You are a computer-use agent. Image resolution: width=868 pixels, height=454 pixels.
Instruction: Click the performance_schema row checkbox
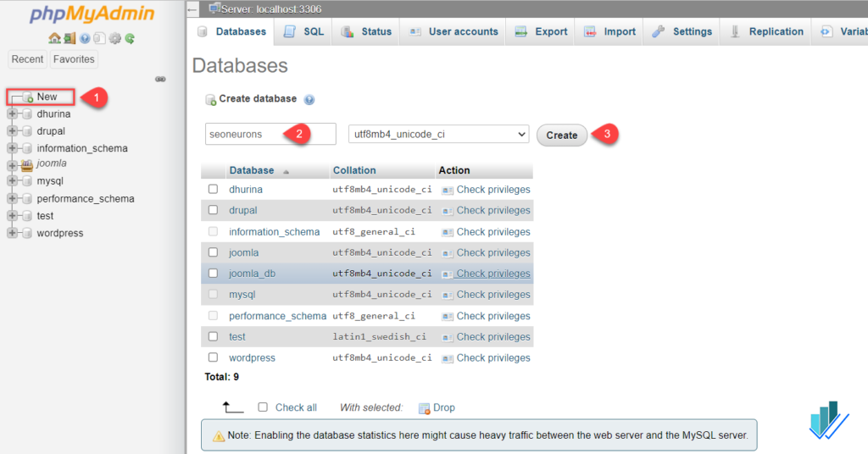(213, 315)
